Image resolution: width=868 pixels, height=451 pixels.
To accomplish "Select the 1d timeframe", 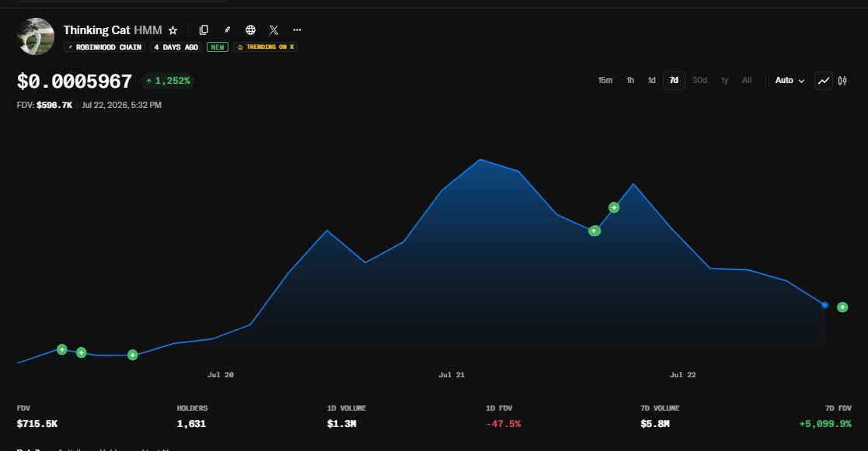I will [651, 81].
